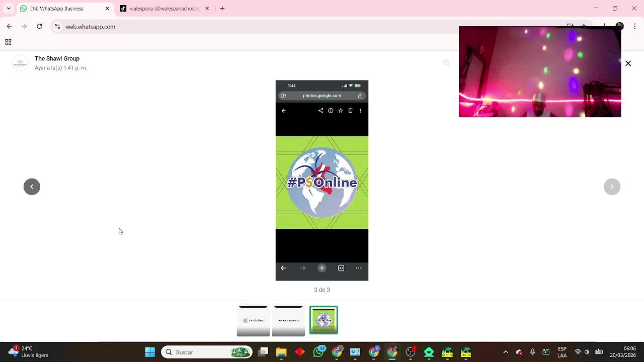
Task: Open the weather widget showing 24°C
Action: point(28,351)
